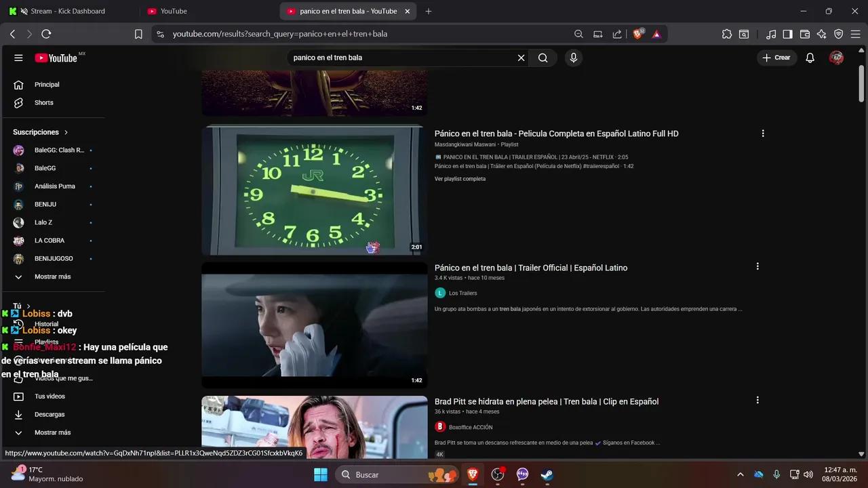This screenshot has width=868, height=488.
Task: Open the BENIJUGOSO channel subscription
Action: [x=54, y=258]
